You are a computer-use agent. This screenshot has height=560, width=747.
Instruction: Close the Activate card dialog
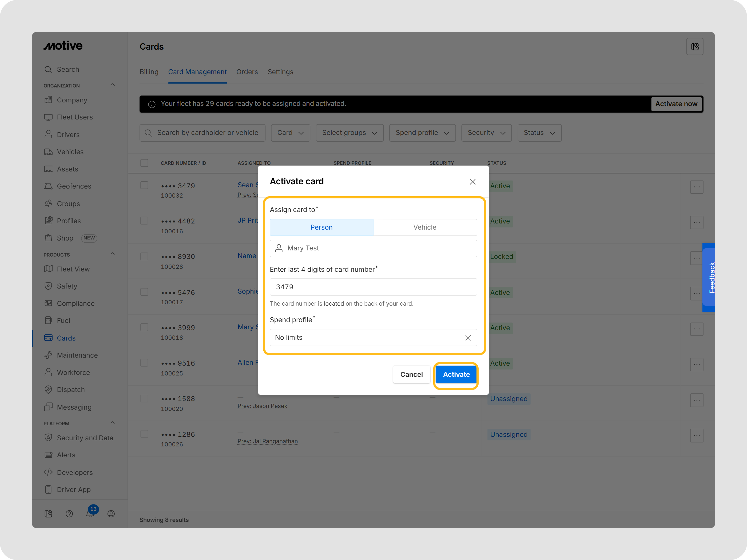(x=472, y=182)
